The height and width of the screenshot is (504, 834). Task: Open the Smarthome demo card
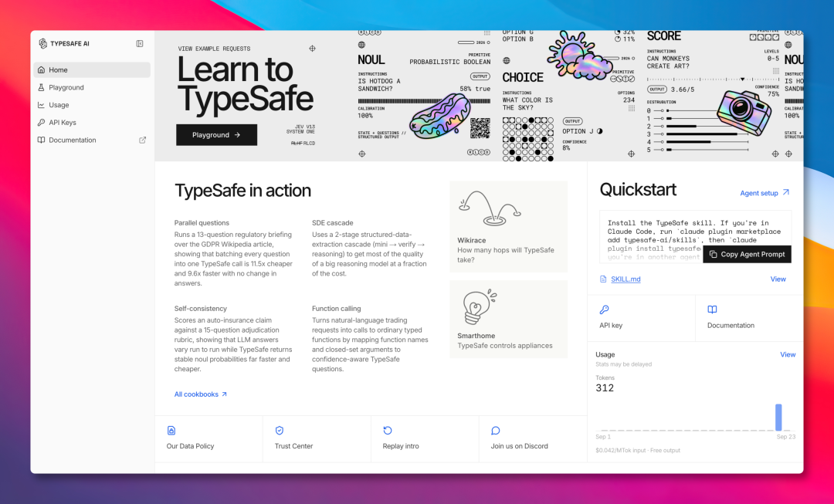point(509,319)
